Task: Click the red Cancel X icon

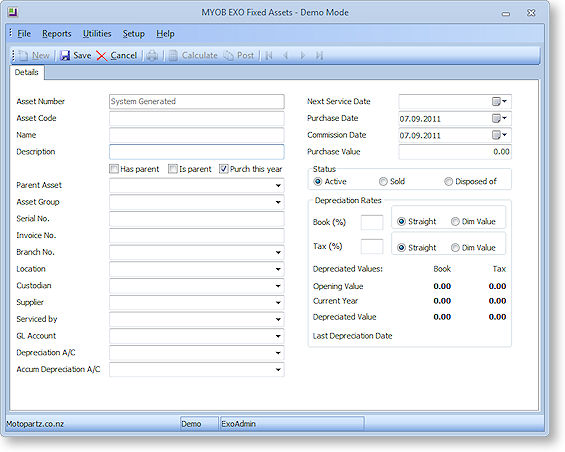Action: point(102,56)
